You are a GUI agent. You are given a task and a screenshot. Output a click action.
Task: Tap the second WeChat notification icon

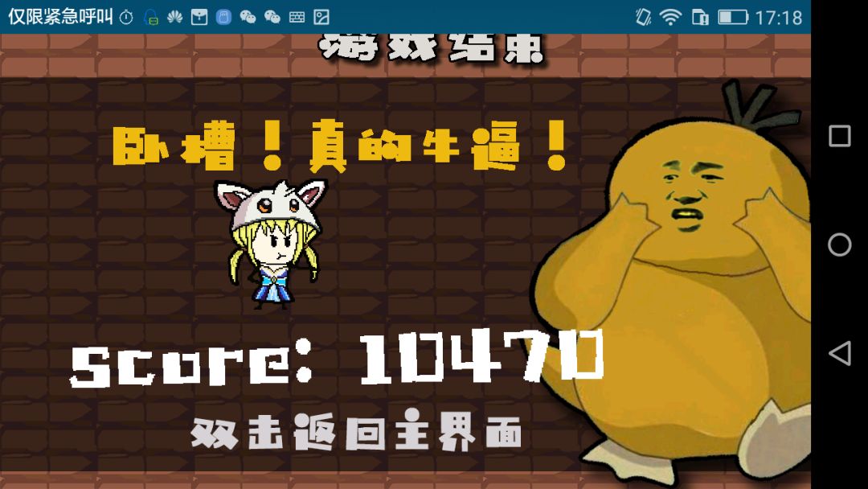click(272, 17)
